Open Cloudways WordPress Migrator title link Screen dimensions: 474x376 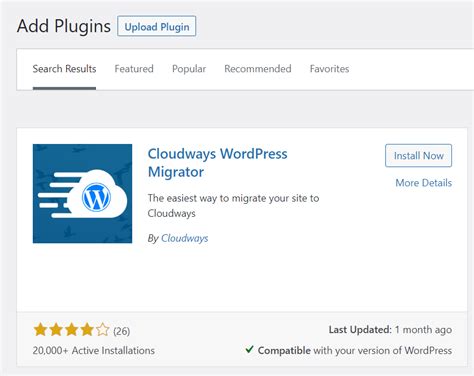[217, 163]
